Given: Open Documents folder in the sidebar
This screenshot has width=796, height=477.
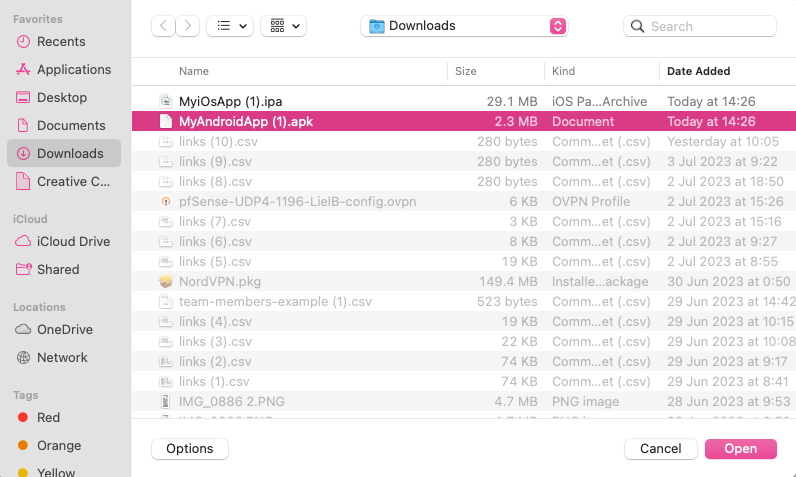Looking at the screenshot, I should (x=70, y=126).
